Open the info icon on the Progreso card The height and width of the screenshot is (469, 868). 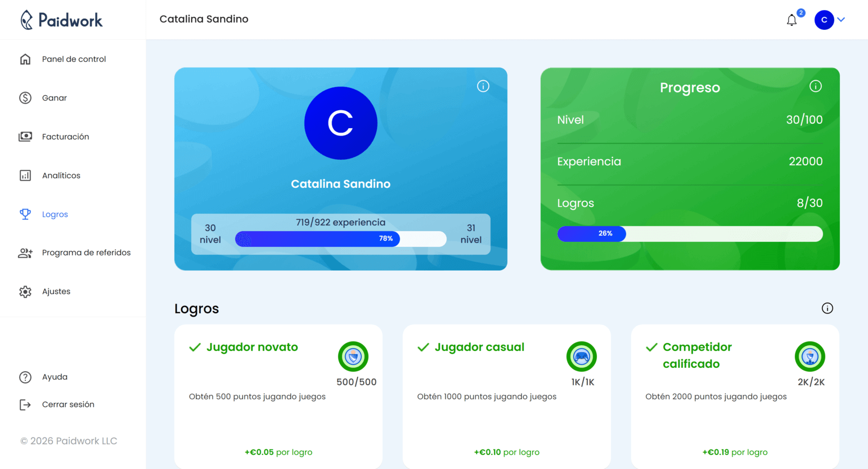click(816, 86)
